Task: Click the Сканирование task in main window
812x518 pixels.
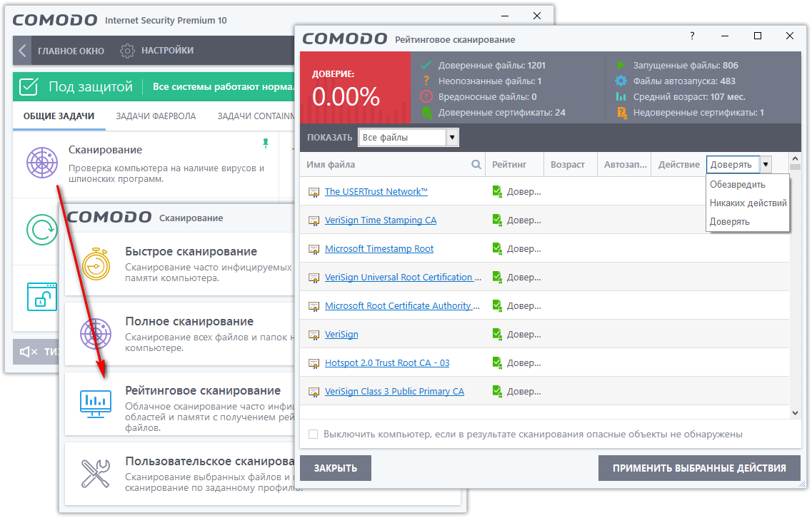Action: (146, 164)
